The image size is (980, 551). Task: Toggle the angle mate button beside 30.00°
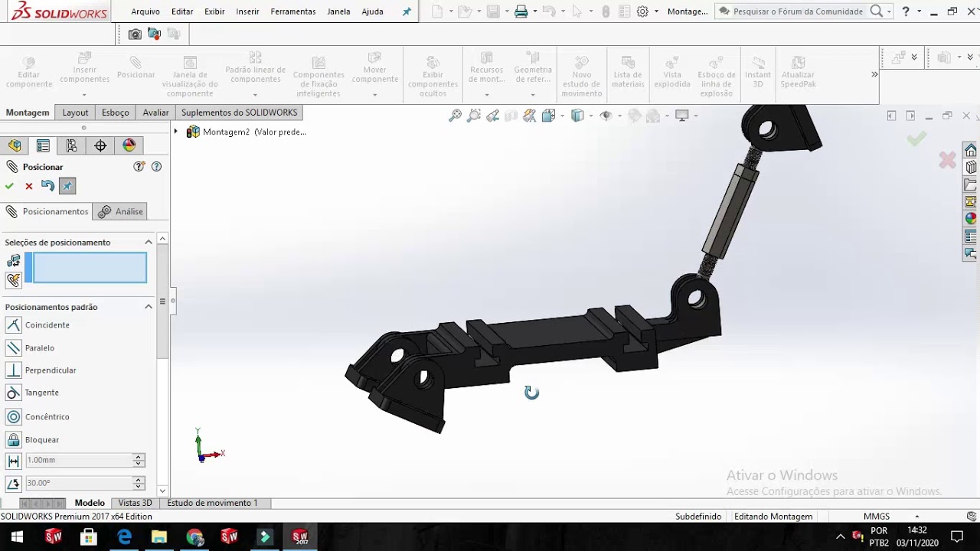click(13, 484)
